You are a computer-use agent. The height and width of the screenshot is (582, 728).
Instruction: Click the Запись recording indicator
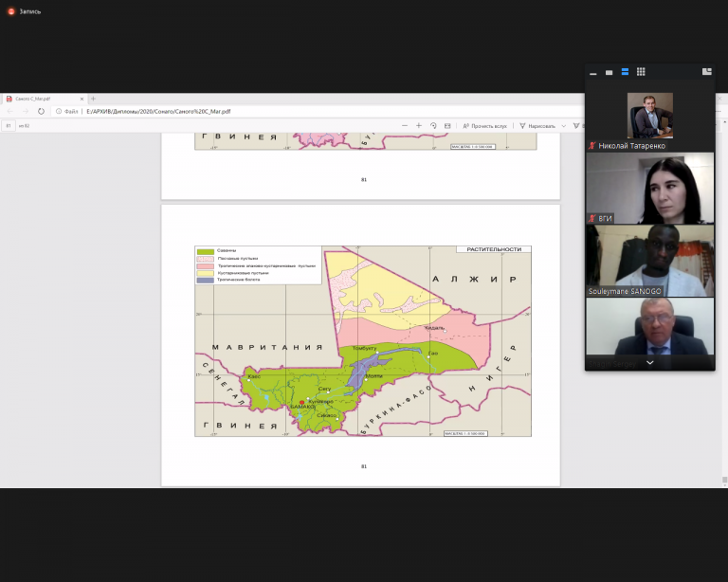(24, 11)
